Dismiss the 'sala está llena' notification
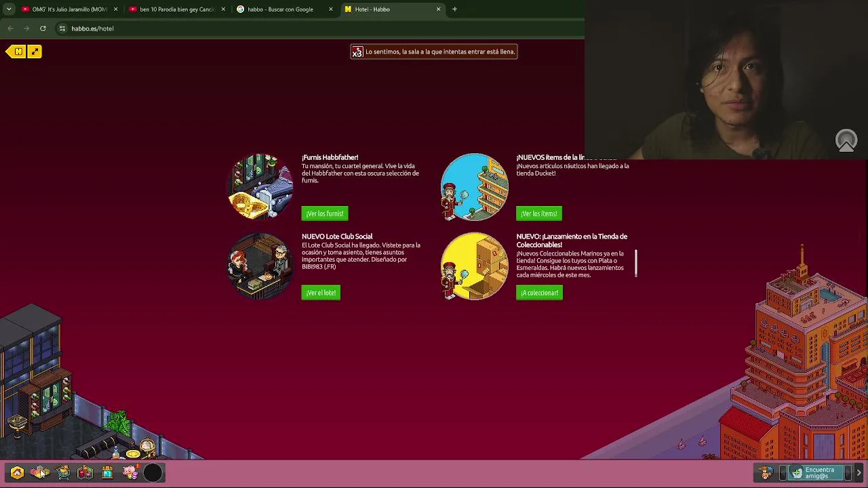 click(x=434, y=52)
